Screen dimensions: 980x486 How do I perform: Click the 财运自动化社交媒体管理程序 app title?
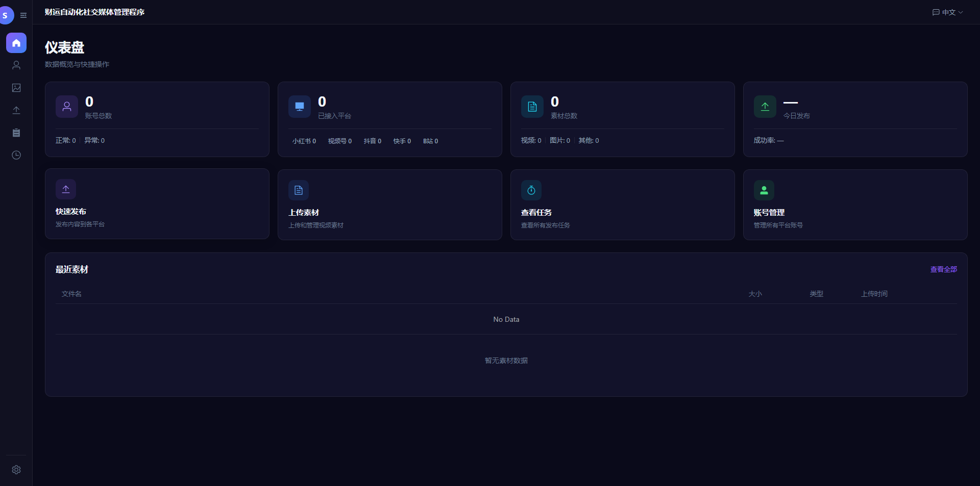pyautogui.click(x=94, y=12)
